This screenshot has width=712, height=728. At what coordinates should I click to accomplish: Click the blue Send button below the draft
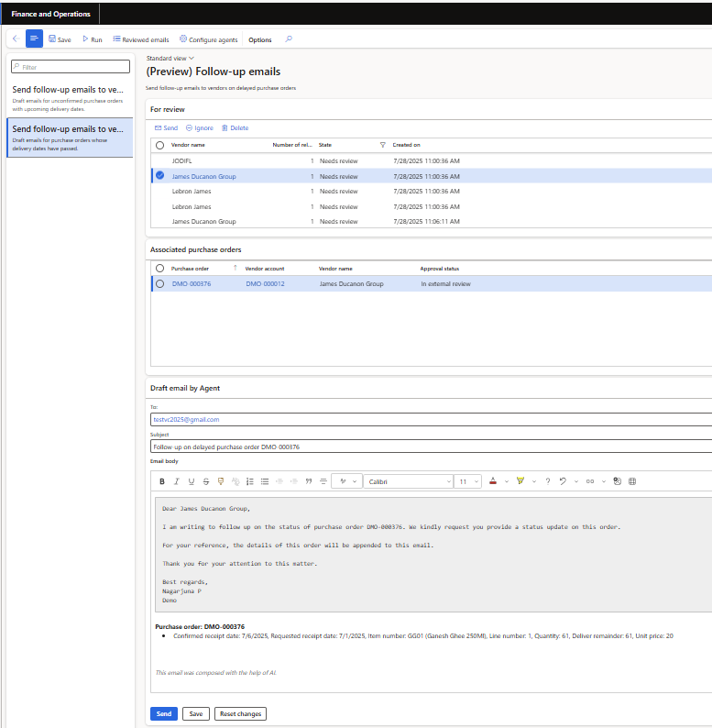163,713
